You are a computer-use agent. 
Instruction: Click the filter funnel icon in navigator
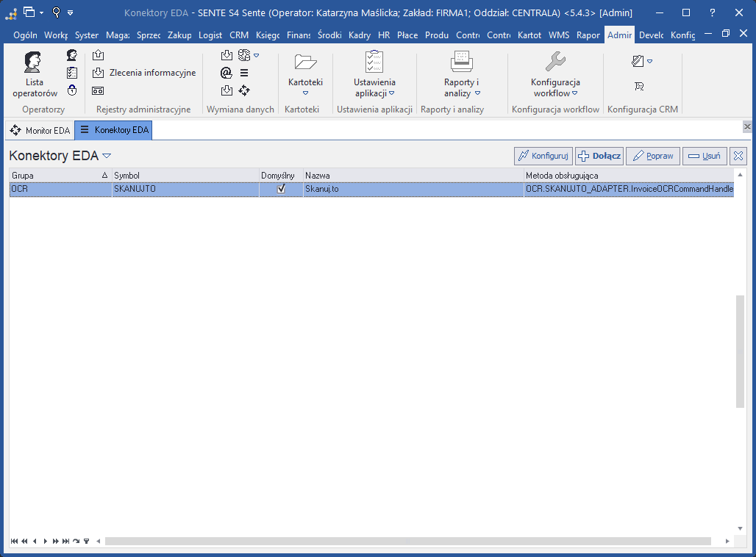click(86, 541)
